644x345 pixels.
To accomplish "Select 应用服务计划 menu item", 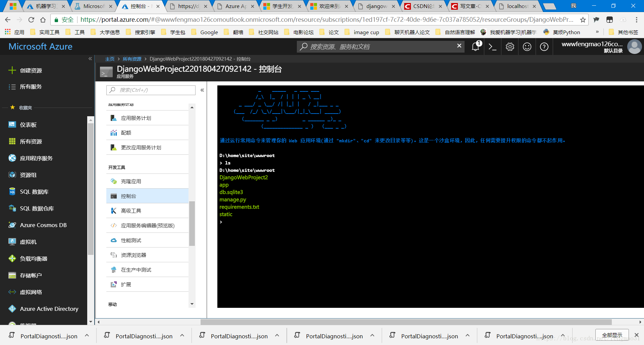I will tap(147, 118).
